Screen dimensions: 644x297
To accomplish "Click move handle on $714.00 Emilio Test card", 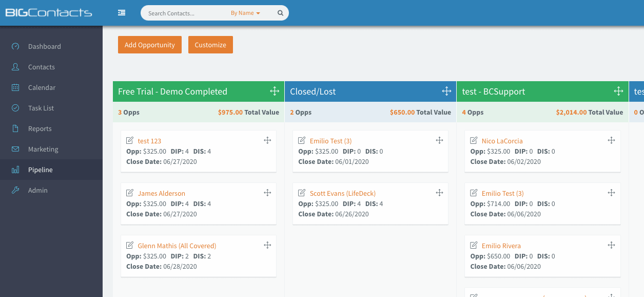I will pos(611,193).
